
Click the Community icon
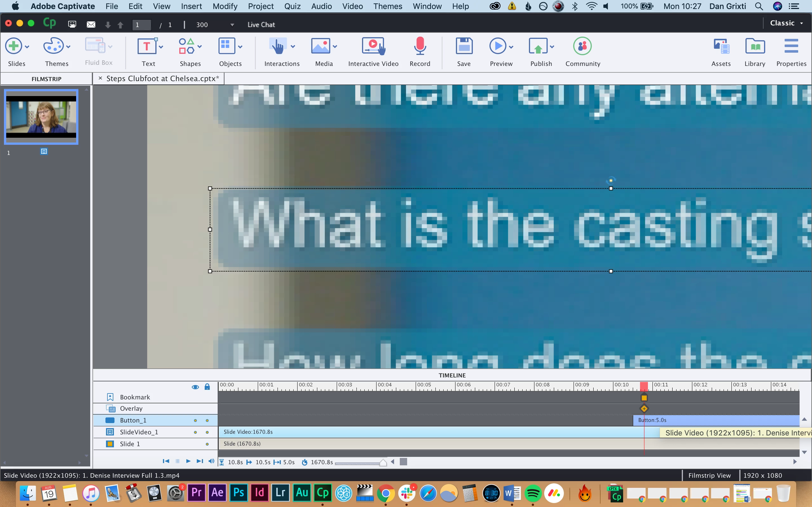(x=582, y=46)
